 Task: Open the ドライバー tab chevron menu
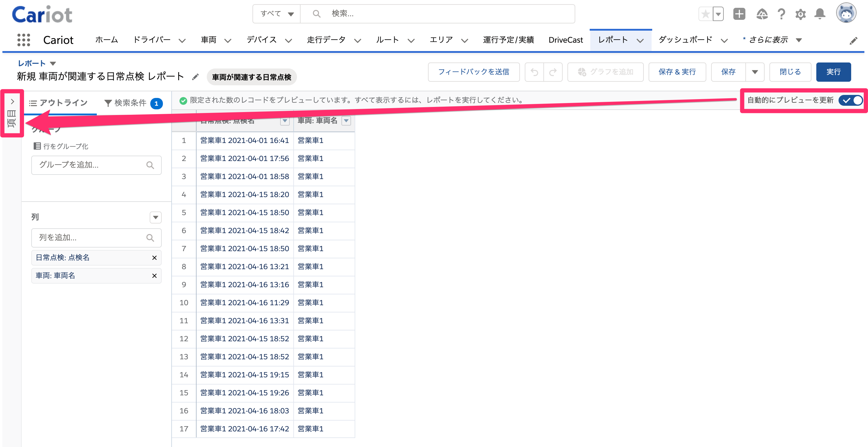[182, 41]
